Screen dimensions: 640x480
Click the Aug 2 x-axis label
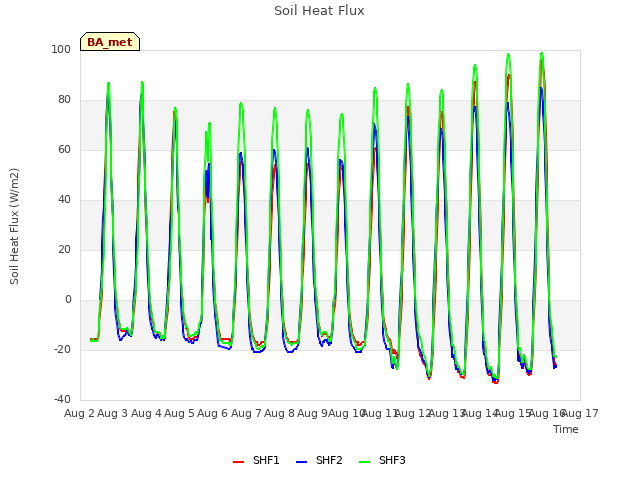click(x=79, y=413)
